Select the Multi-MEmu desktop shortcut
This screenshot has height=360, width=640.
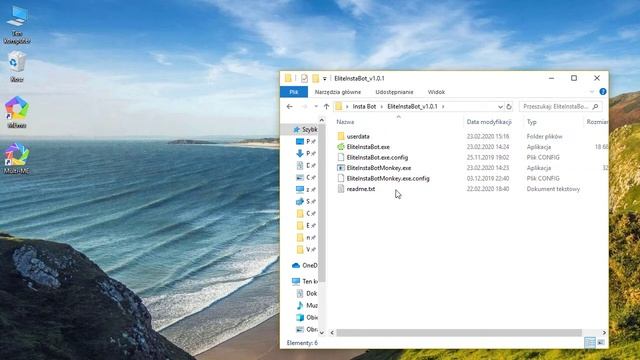coord(17,158)
